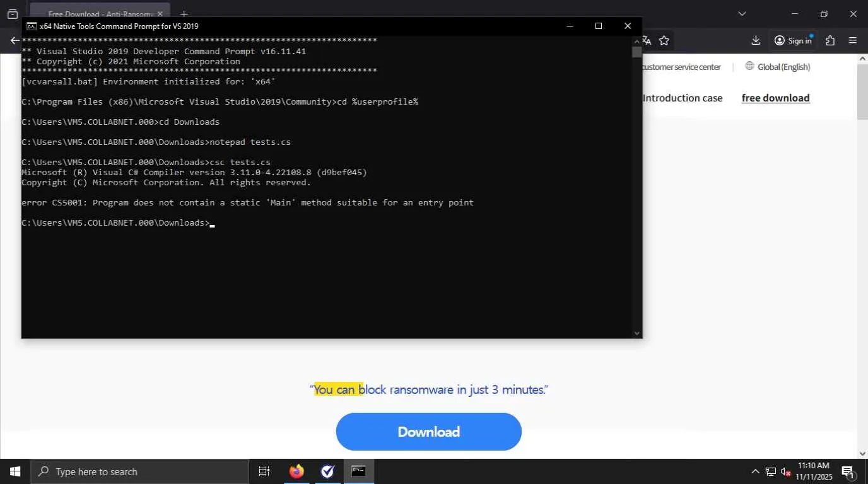Click the 'Microsoft (R) Visual C# Compiler' line

pyautogui.click(x=194, y=172)
